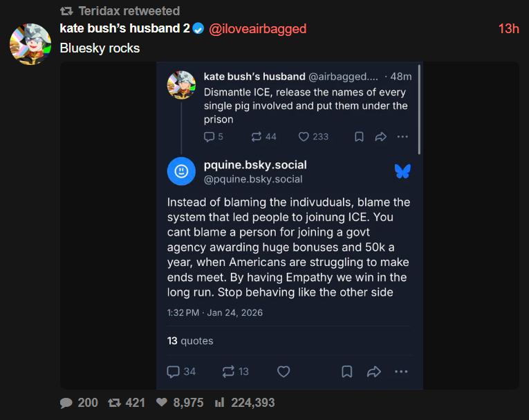529x420 pixels.
Task: Click the pquine.bsky.social smiley avatar
Action: tap(181, 171)
